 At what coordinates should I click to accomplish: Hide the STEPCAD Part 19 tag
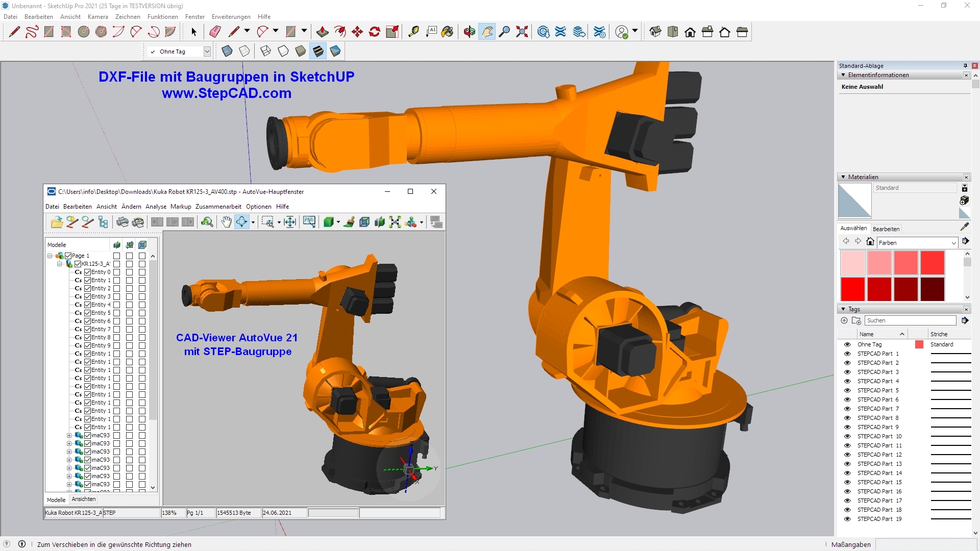click(x=847, y=519)
